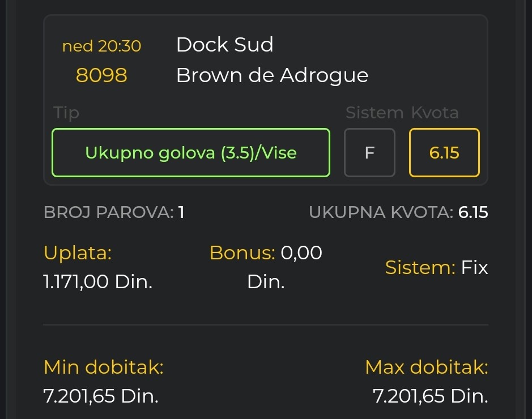Click the maximum payout 7.201,65 Din.
This screenshot has height=419, width=532.
(430, 396)
